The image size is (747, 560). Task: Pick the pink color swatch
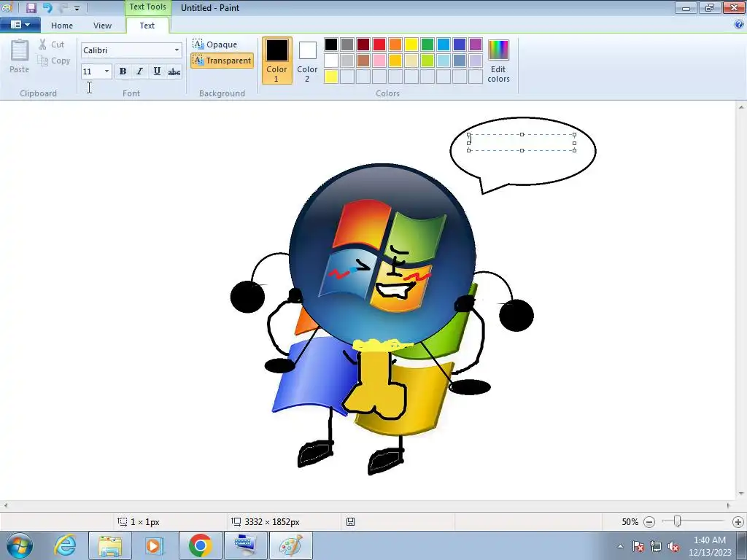point(379,61)
